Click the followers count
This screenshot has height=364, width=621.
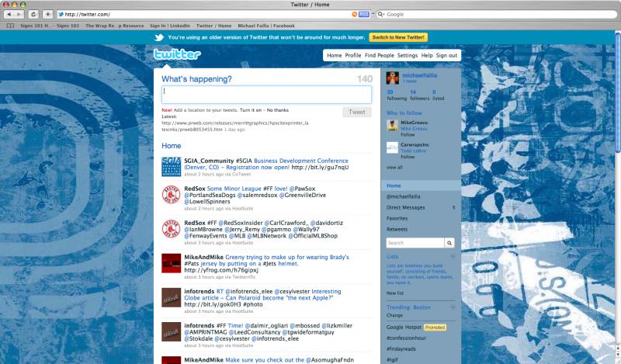(419, 95)
